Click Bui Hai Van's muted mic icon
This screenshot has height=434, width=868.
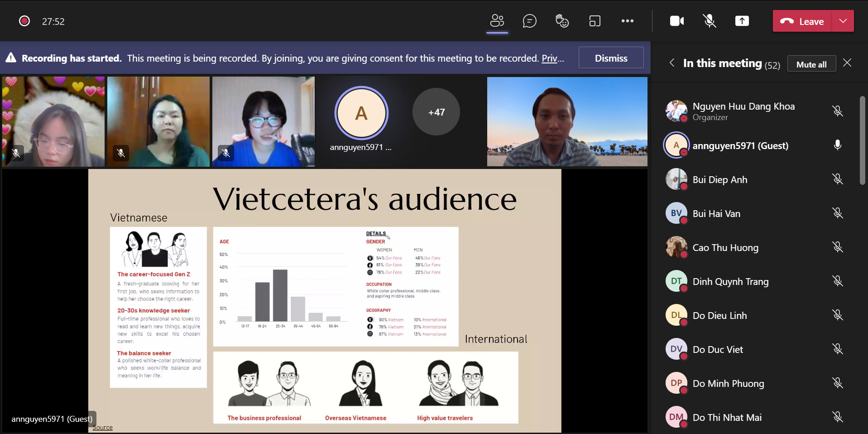click(838, 213)
